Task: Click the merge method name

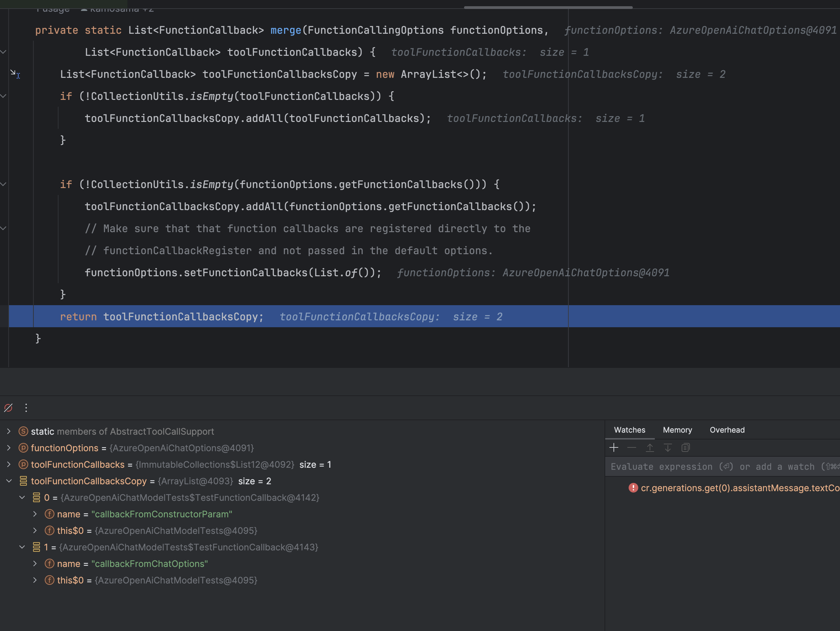Action: coord(286,30)
